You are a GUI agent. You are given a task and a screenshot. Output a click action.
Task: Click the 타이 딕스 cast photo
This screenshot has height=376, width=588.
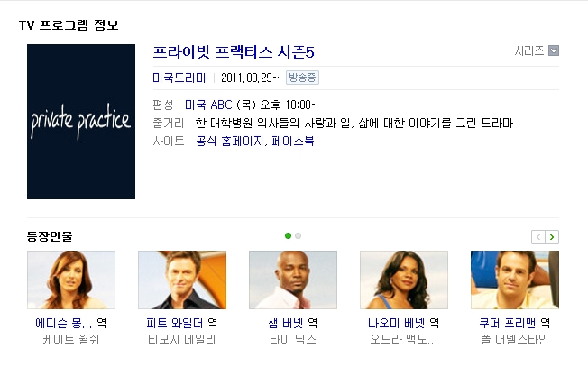point(293,280)
